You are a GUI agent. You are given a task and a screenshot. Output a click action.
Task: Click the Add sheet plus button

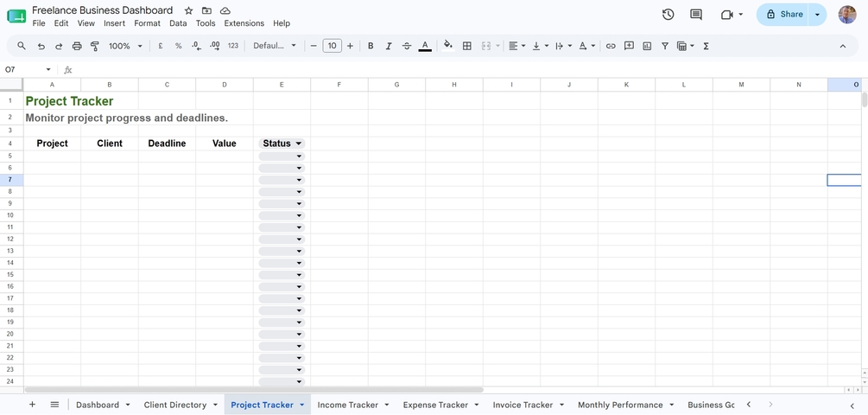(x=32, y=405)
